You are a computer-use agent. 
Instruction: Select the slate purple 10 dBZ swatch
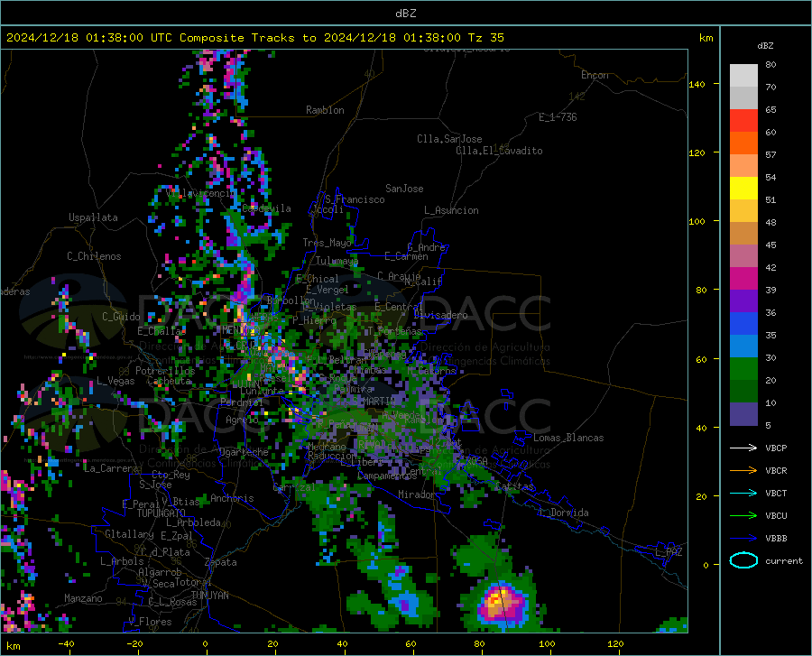[x=743, y=414]
